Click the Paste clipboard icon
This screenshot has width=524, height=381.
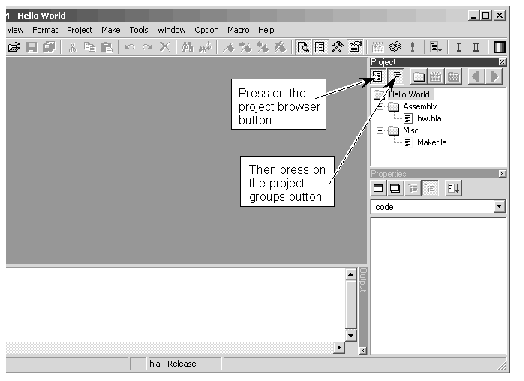(107, 47)
